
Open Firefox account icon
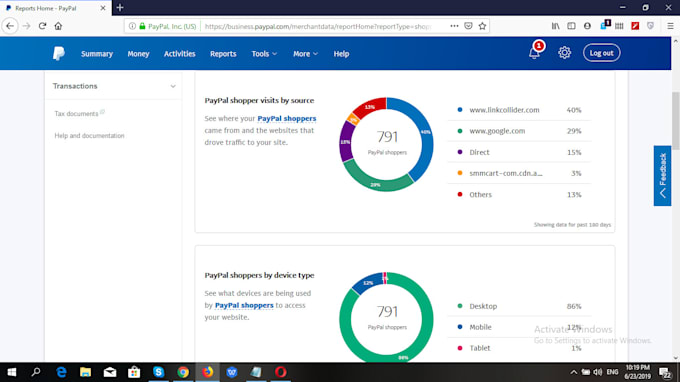coord(587,26)
